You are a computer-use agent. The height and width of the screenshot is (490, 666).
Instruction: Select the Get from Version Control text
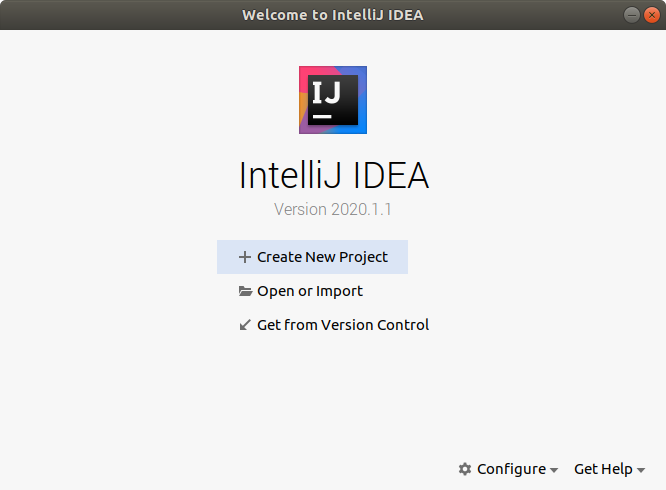pyautogui.click(x=343, y=325)
